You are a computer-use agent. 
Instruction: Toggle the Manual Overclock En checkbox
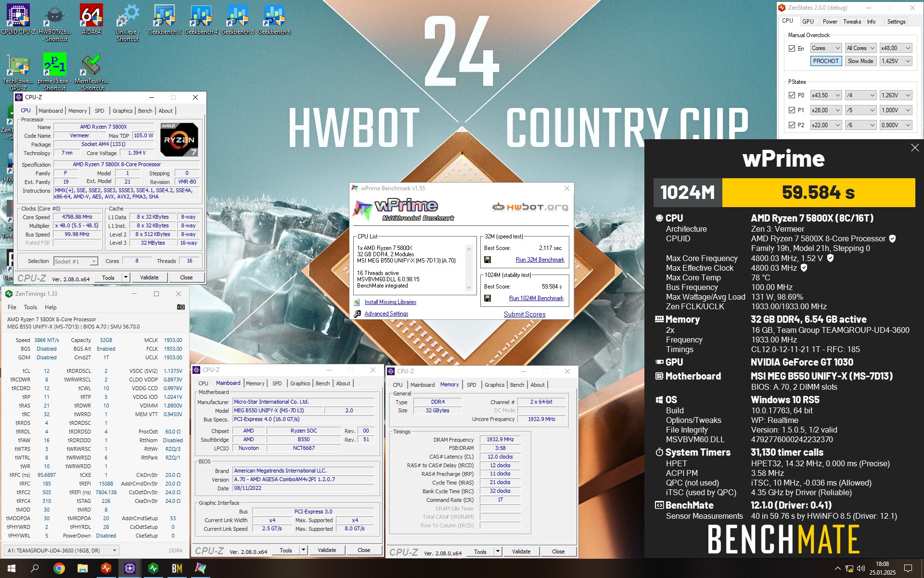click(x=792, y=48)
